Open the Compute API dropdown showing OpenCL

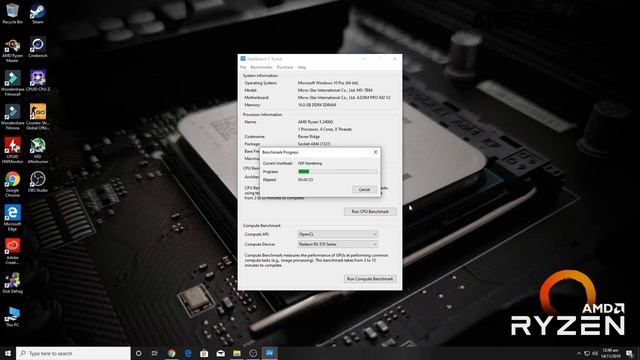pos(338,234)
